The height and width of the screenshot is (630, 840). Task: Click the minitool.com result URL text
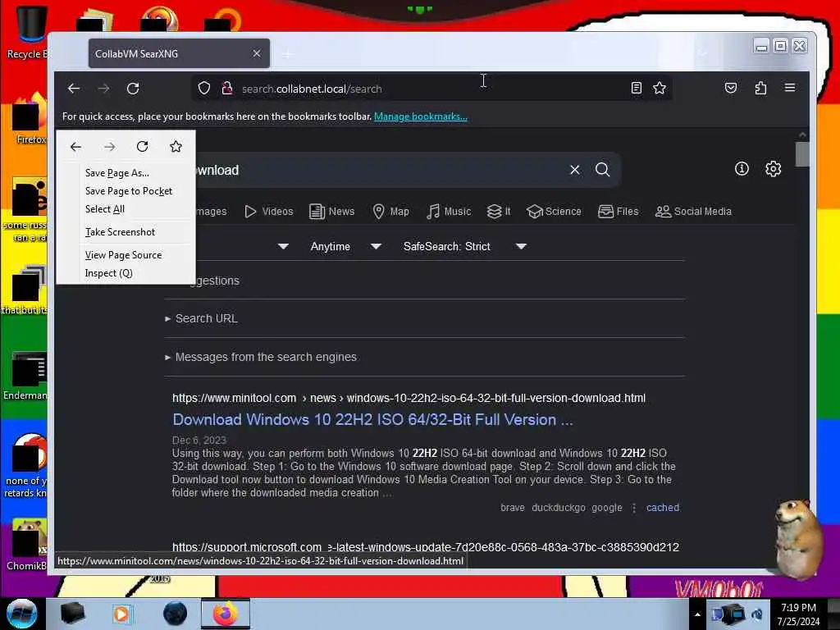409,398
